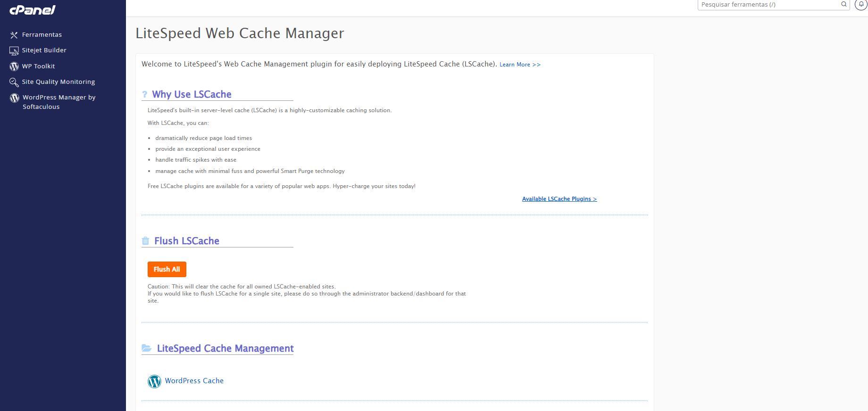Open the notifications bell icon

pyautogui.click(x=861, y=4)
